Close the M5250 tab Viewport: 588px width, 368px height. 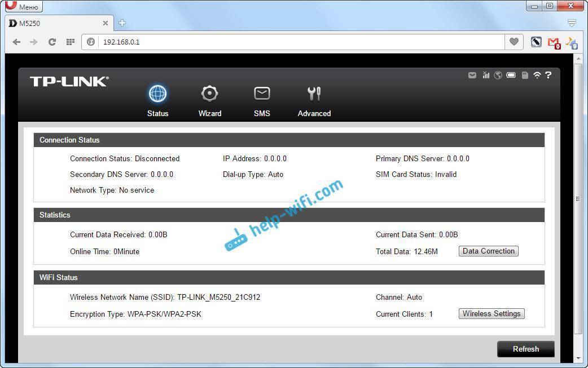click(106, 23)
